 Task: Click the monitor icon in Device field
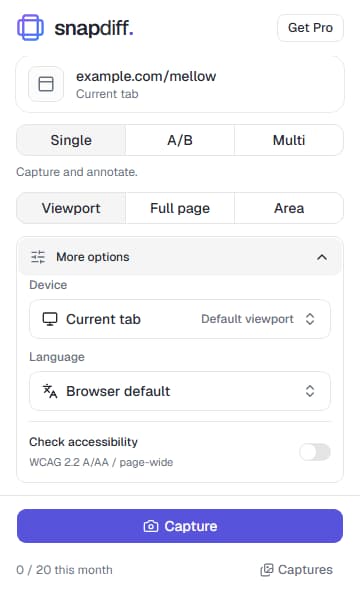click(x=50, y=319)
